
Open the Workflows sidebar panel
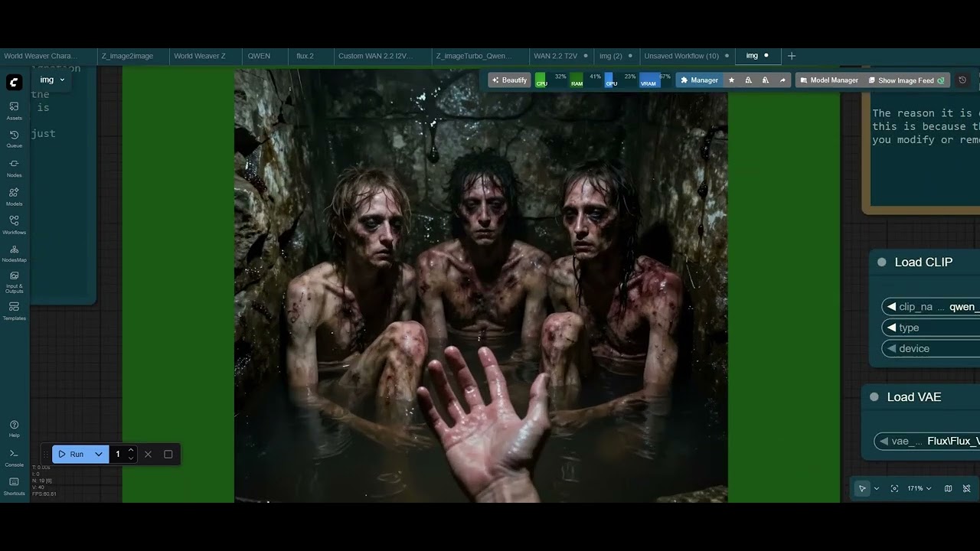[14, 225]
